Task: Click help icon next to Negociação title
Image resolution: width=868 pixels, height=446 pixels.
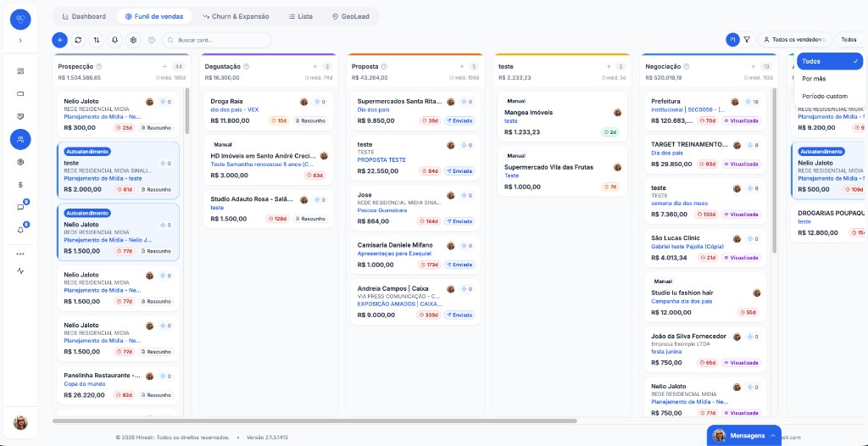Action: click(687, 66)
